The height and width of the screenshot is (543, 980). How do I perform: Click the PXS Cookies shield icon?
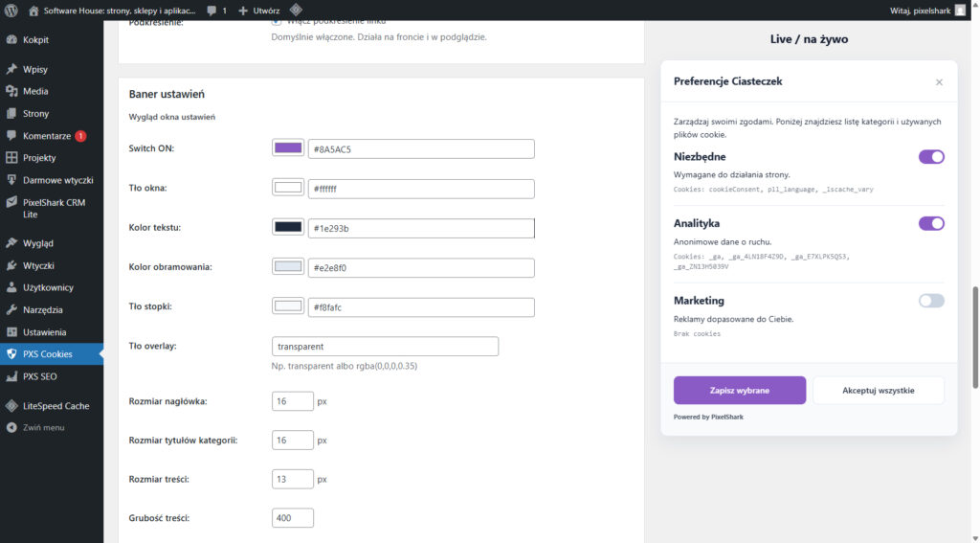11,354
